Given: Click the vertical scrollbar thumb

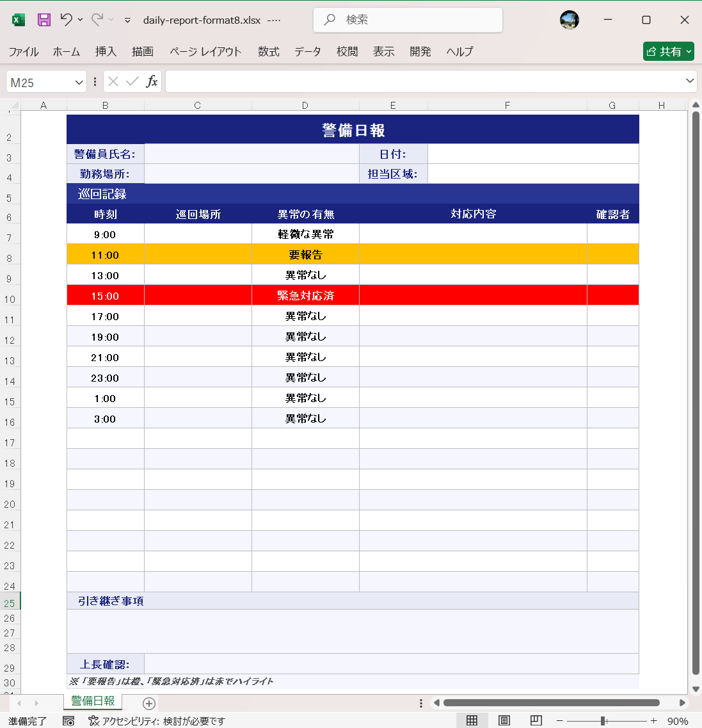Looking at the screenshot, I should tap(696, 392).
